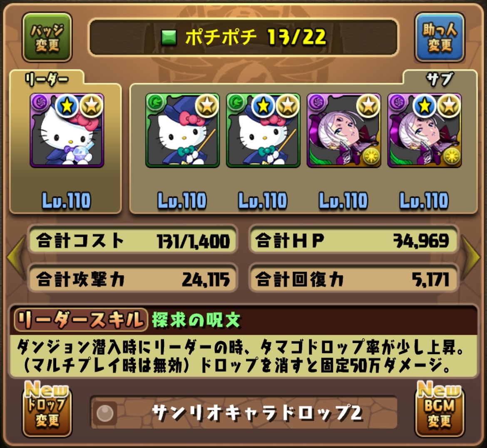Select the リーダー tab label

pyautogui.click(x=47, y=80)
